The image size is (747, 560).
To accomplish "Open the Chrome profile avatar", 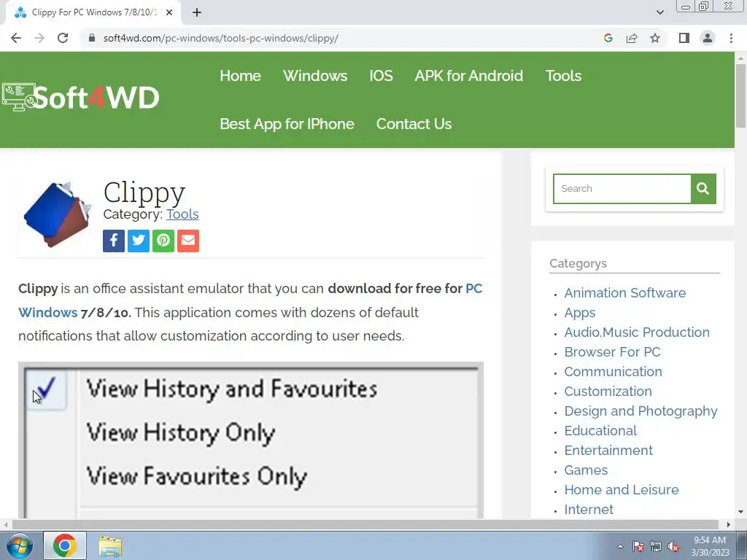I will [x=708, y=38].
